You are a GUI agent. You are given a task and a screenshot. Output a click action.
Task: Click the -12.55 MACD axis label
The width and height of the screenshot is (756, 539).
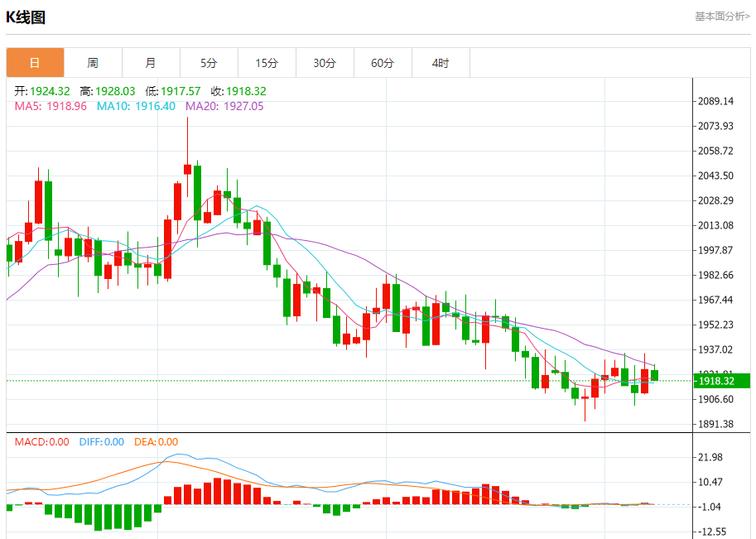click(712, 532)
